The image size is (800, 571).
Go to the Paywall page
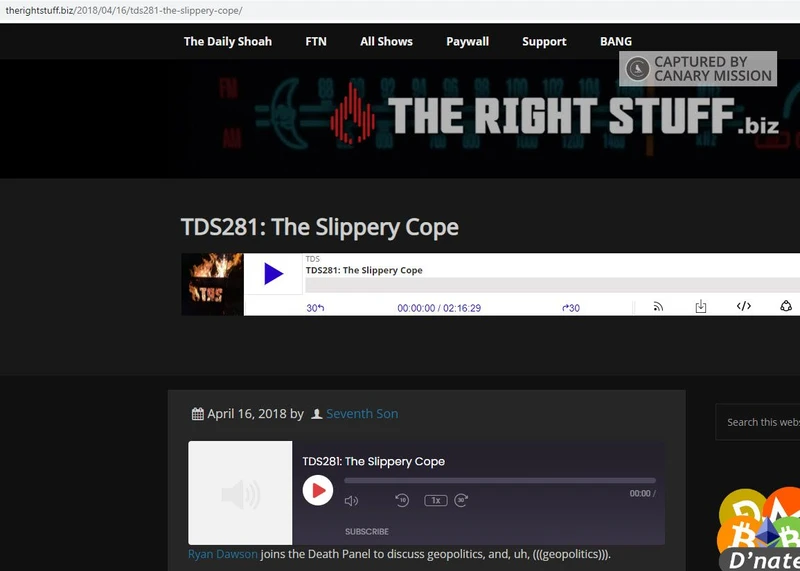467,41
